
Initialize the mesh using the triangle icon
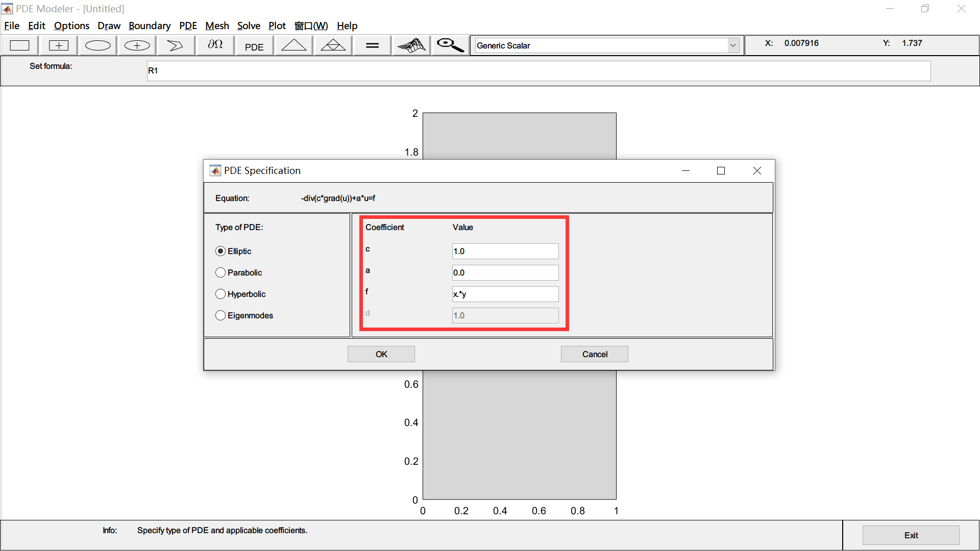(x=293, y=45)
